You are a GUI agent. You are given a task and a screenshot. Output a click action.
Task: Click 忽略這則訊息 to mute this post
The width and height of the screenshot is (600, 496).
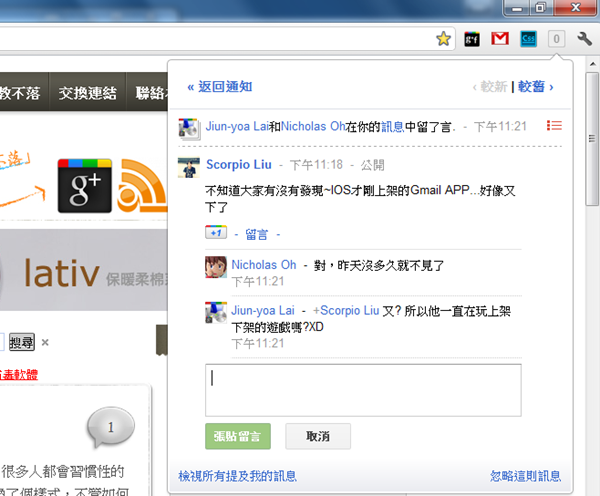coord(526,476)
